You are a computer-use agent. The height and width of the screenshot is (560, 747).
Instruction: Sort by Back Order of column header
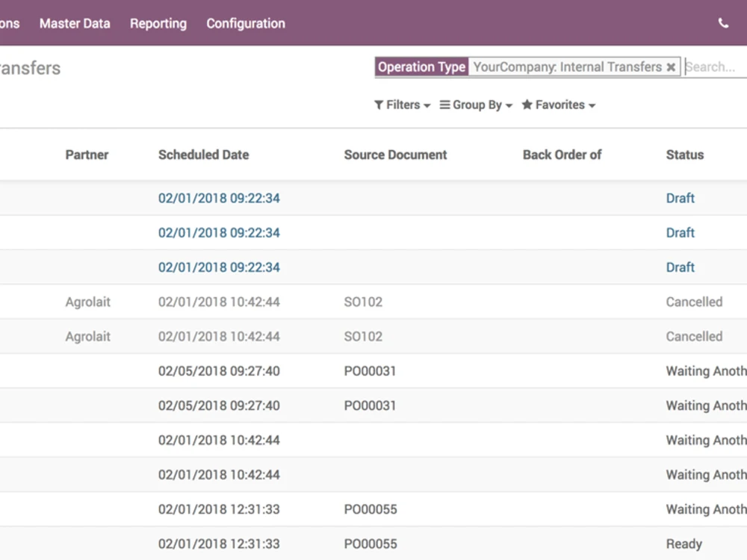click(x=562, y=155)
